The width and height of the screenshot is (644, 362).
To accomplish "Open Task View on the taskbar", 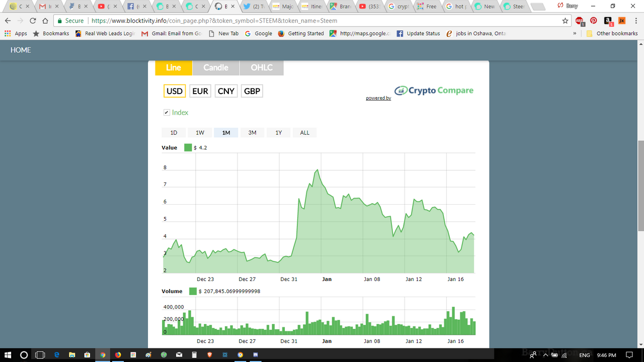I will 40,355.
